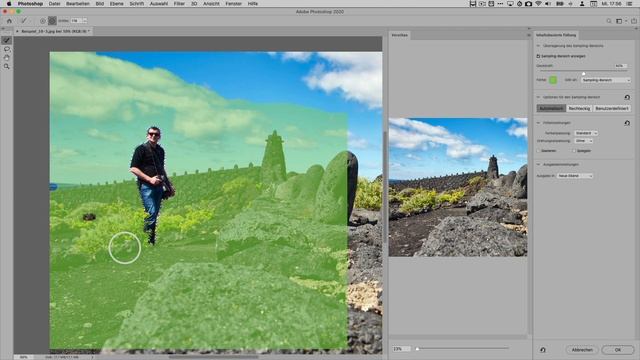Select the Lasso tool in the left toolbar
Screen dimensions: 640x360
(x=7, y=49)
